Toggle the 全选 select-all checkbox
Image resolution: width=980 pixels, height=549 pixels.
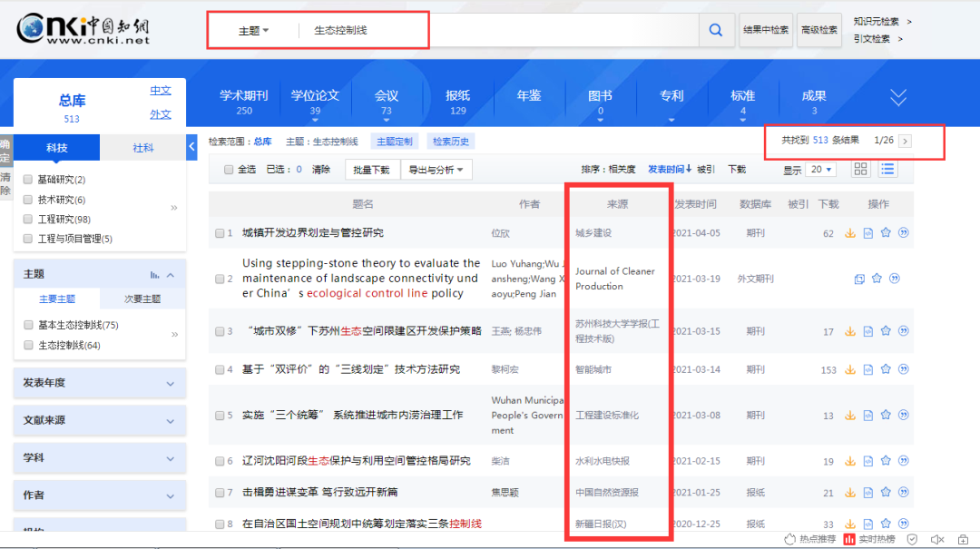coord(228,170)
